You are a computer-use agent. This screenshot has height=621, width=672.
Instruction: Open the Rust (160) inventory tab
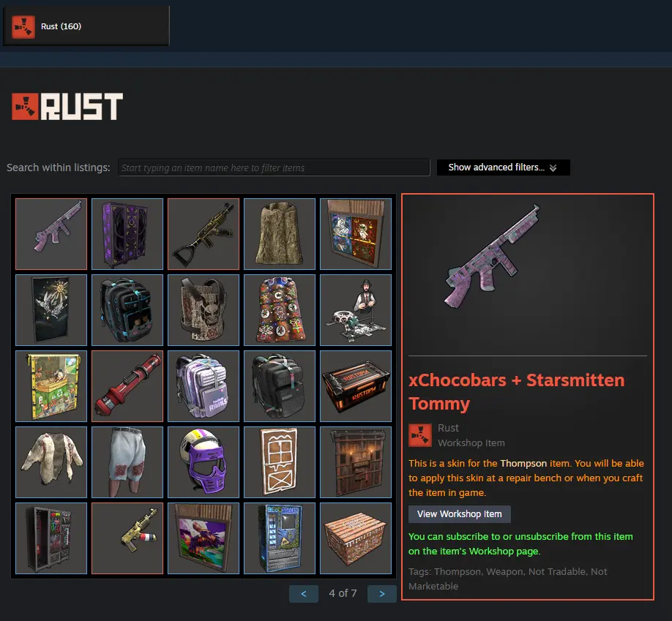point(86,26)
